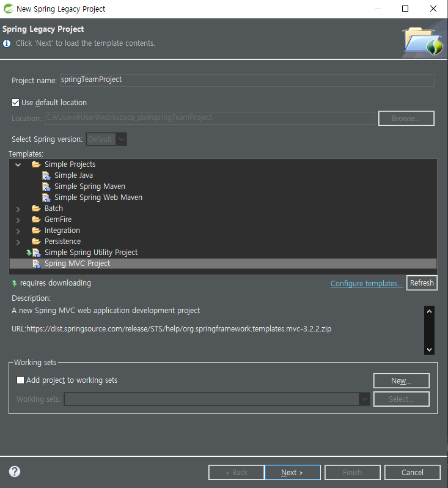
Task: Focus the Project name text field
Action: [247, 80]
